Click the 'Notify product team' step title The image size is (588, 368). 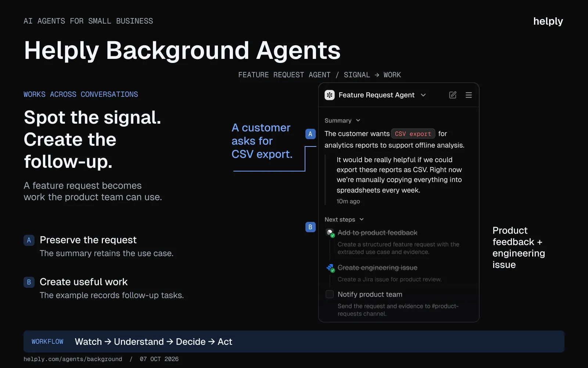[370, 294]
